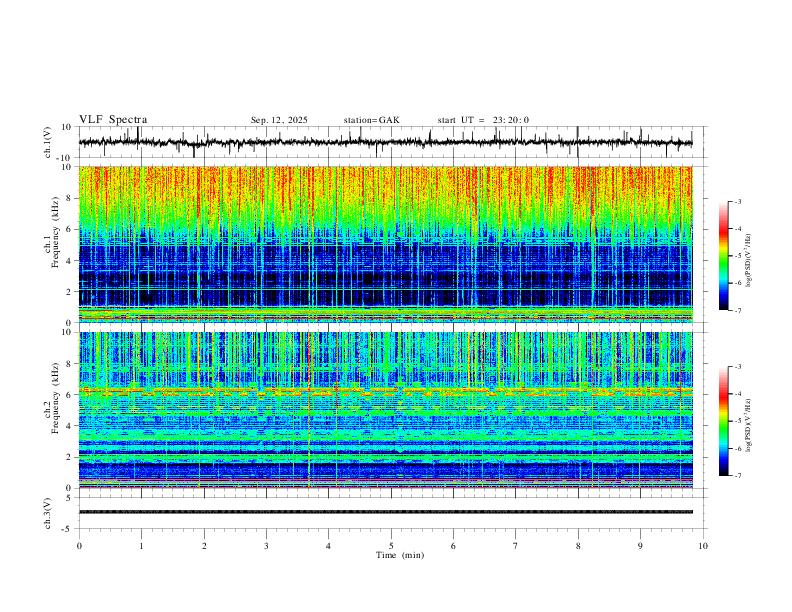Click the "-3" value atop upper colorbar
This screenshot has width=792, height=612.
point(737,201)
